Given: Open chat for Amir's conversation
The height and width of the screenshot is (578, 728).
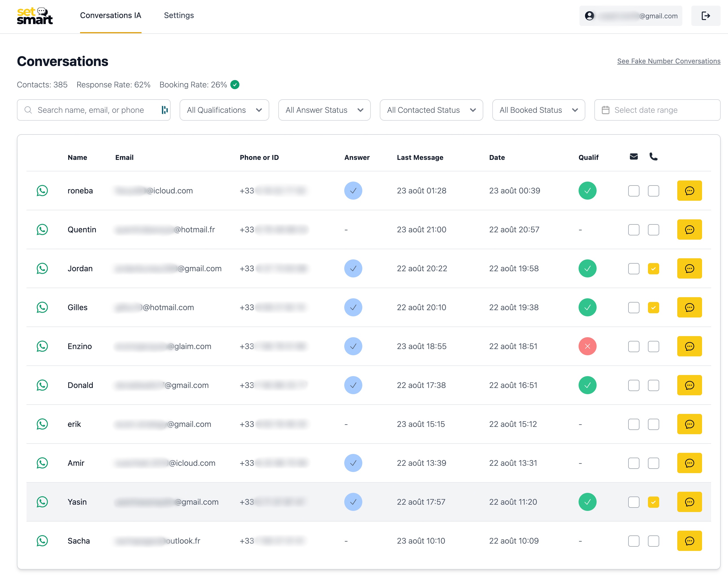Looking at the screenshot, I should (x=689, y=463).
